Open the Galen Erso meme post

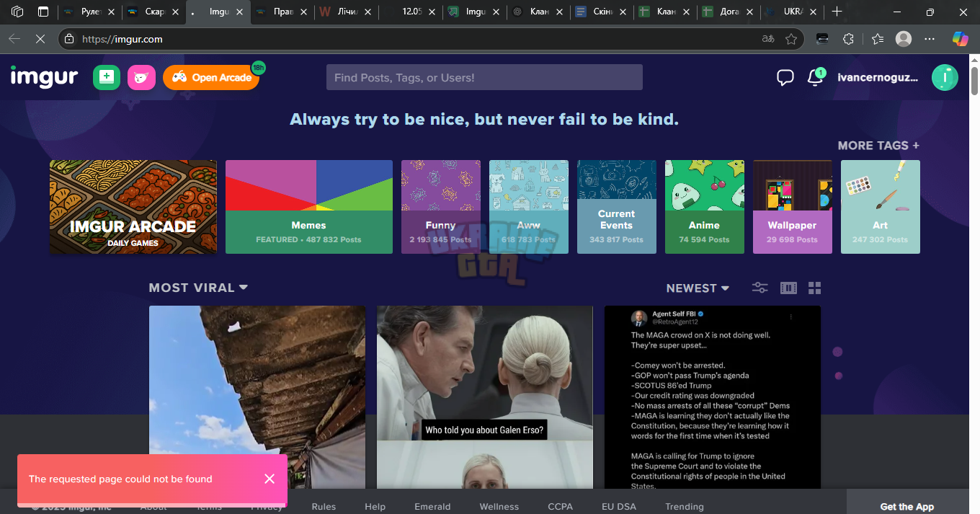pos(485,396)
